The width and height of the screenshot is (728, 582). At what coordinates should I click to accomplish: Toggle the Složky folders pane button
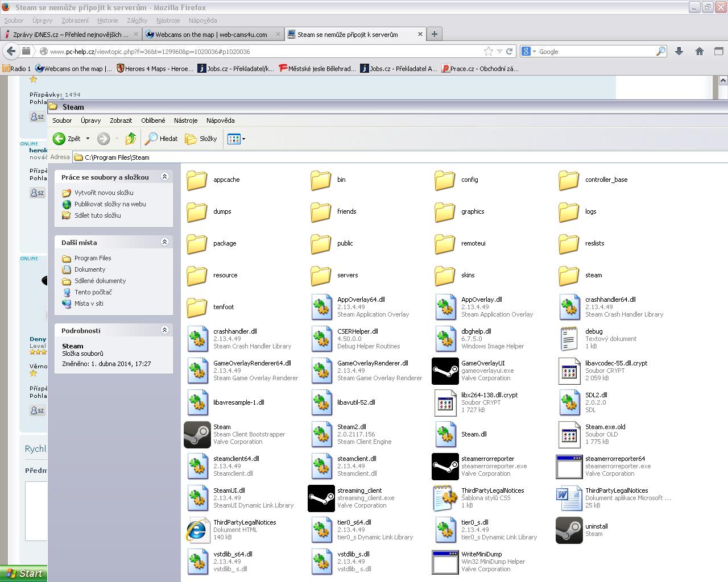(x=201, y=139)
